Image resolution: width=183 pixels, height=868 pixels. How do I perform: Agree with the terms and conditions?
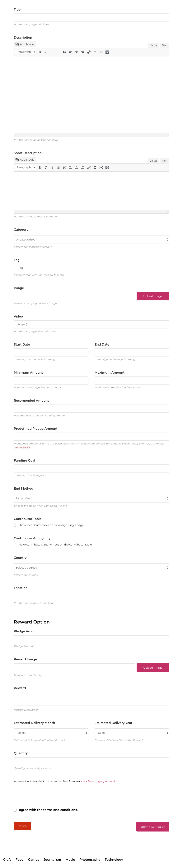(x=15, y=810)
